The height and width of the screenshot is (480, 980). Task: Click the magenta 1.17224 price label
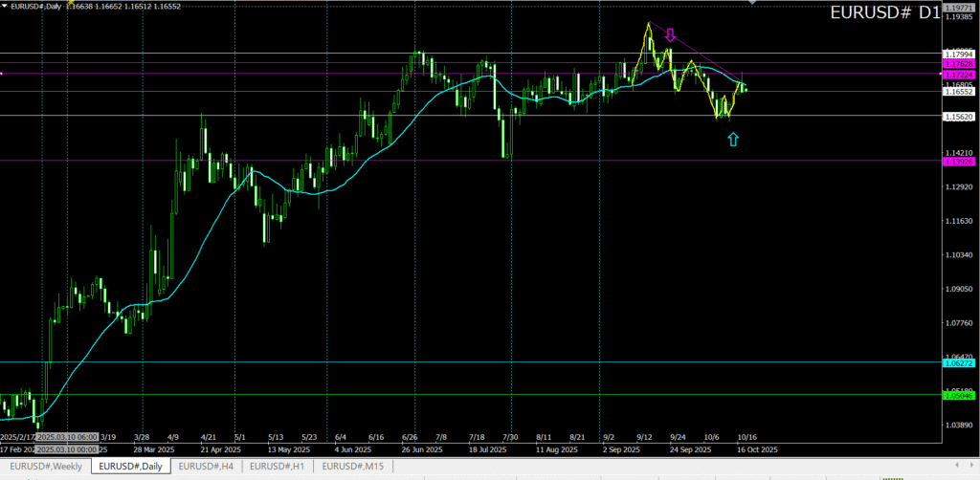958,74
